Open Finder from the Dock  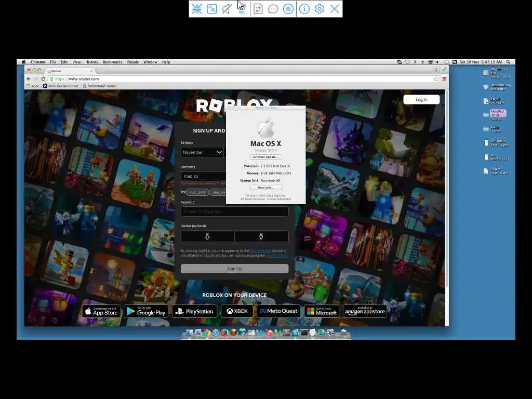click(x=190, y=333)
